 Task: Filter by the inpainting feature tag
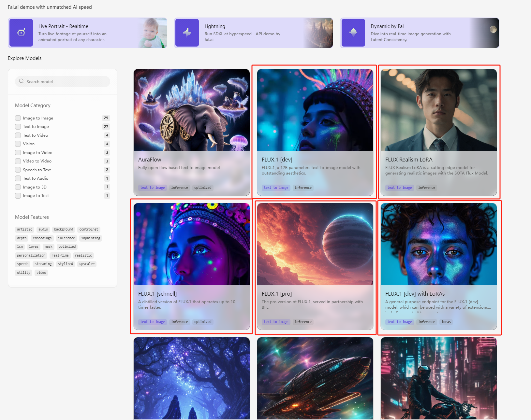(x=91, y=238)
